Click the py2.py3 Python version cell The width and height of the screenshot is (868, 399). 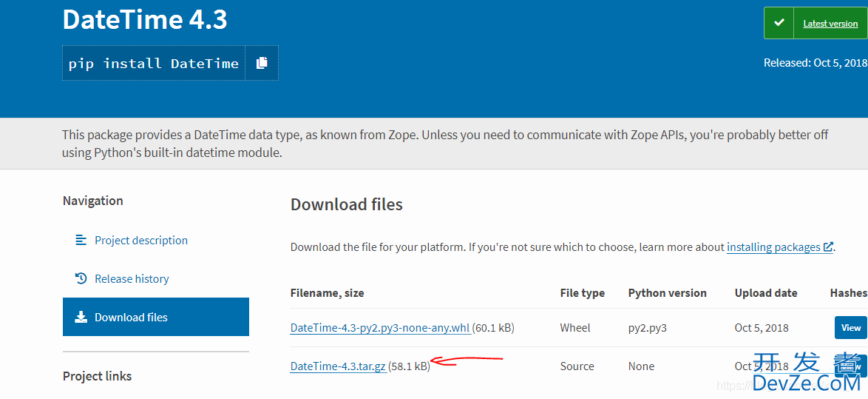coord(648,328)
